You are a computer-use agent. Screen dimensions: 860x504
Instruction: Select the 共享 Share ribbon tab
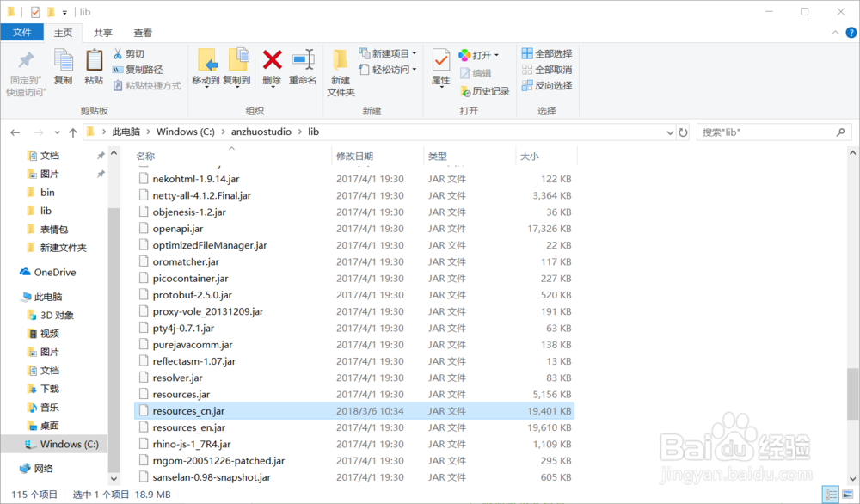(x=103, y=33)
